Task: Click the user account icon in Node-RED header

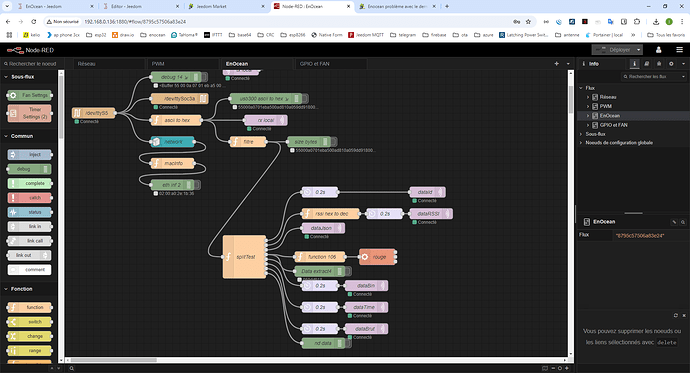Action: [658, 50]
